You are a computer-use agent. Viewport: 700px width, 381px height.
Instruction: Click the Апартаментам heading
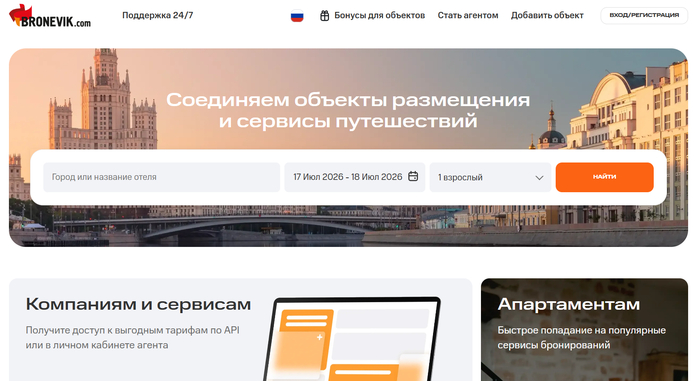pos(568,304)
